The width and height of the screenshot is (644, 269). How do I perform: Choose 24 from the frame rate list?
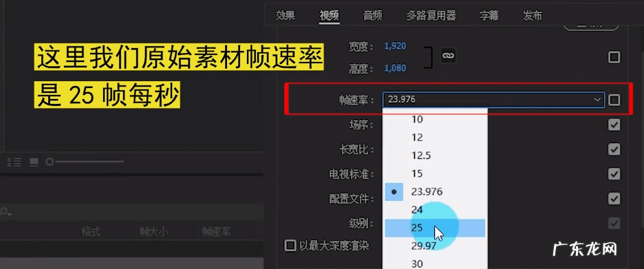[435, 209]
